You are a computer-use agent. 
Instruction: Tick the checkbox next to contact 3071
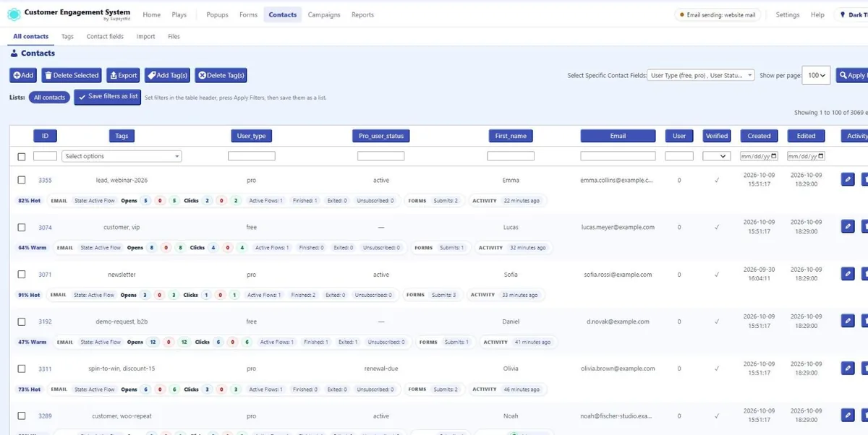click(x=21, y=275)
